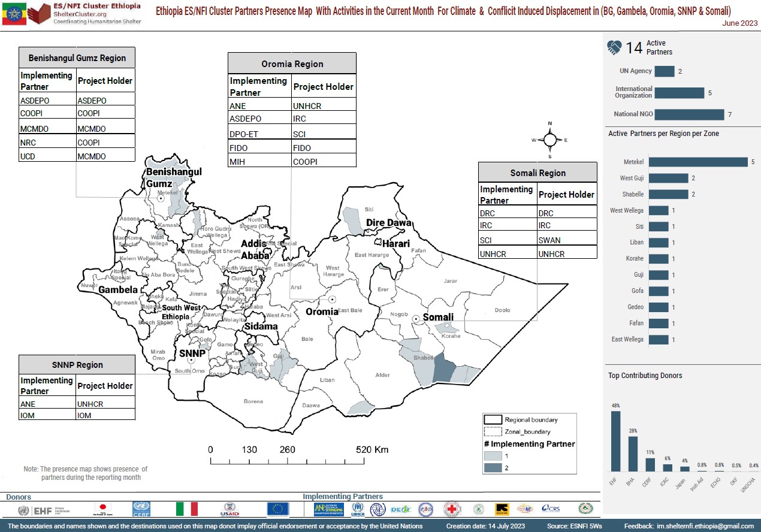Image resolution: width=761 pixels, height=532 pixels.
Task: Click the East Wellega chart label
Action: coord(627,340)
